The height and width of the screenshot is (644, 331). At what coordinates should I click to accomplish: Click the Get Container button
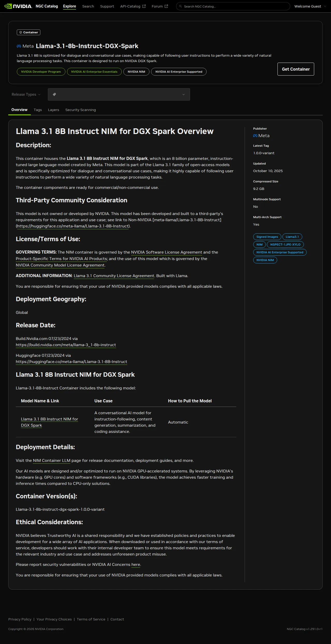[296, 69]
